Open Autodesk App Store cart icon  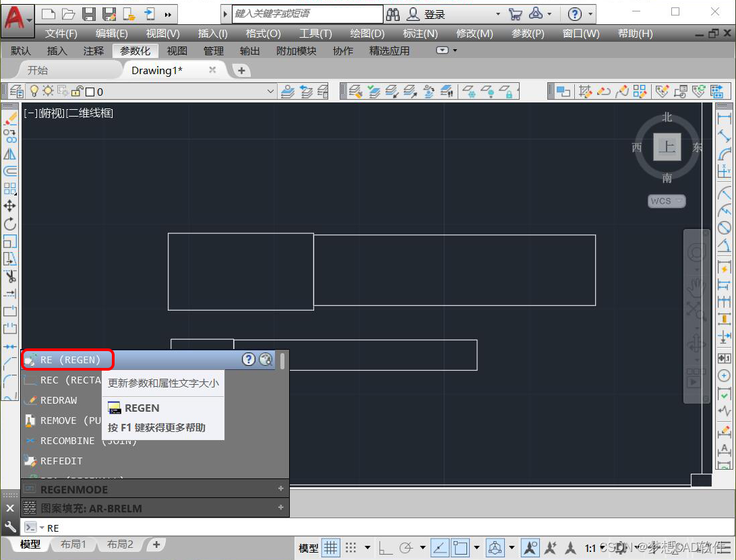pos(515,14)
